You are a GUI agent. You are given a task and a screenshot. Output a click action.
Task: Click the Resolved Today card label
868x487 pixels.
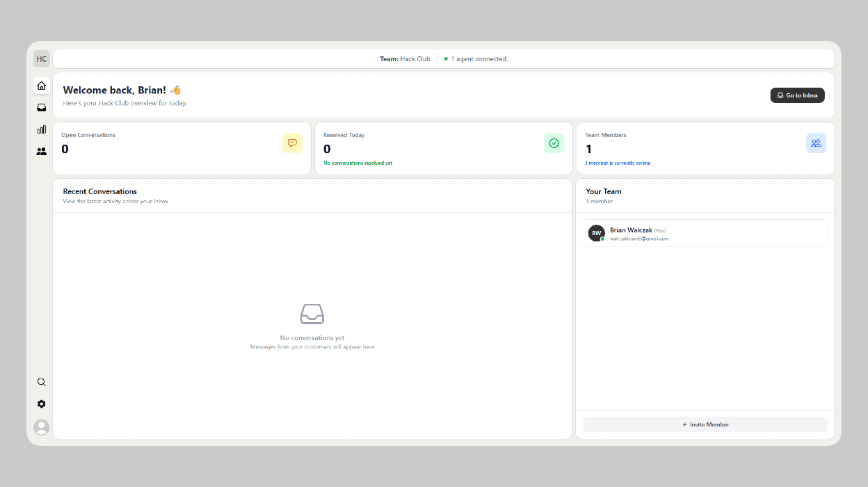tap(344, 135)
